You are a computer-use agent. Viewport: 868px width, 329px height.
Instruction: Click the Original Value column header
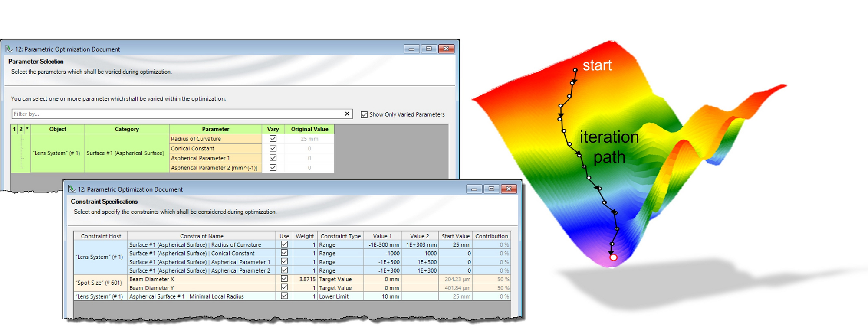309,129
